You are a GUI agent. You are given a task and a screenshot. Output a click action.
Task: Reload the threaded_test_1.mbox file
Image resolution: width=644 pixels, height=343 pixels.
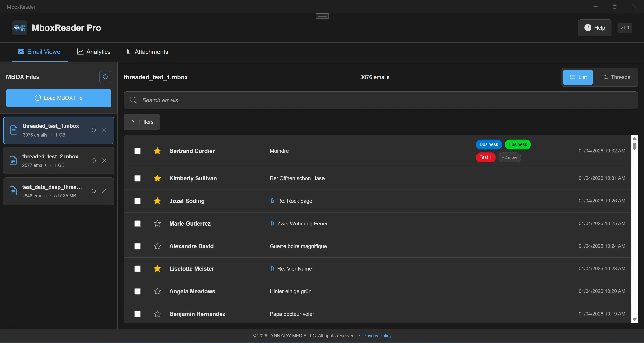point(94,130)
